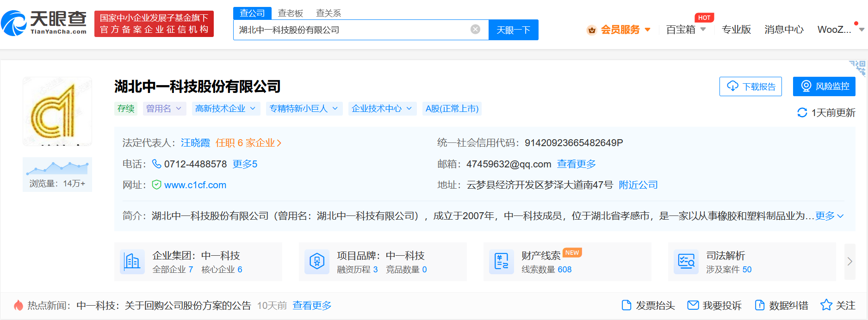Click 线索数量 608 count
The height and width of the screenshot is (320, 868).
click(x=546, y=270)
